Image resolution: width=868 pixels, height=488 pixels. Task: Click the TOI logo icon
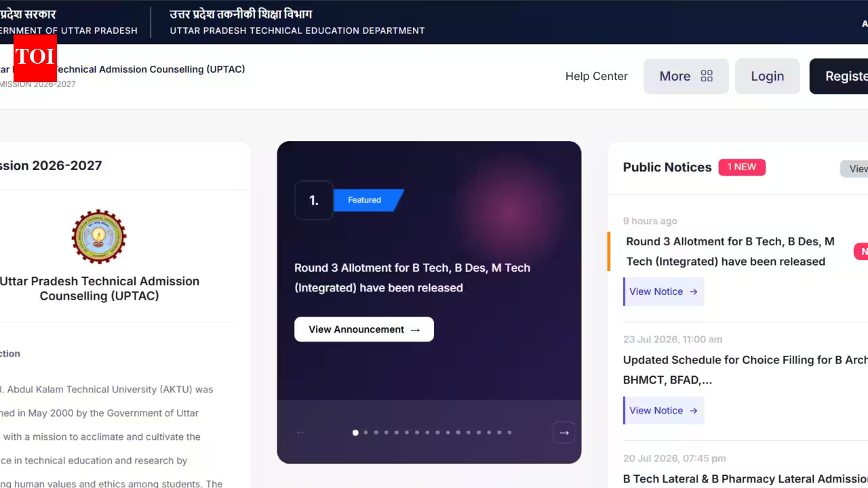[x=35, y=58]
